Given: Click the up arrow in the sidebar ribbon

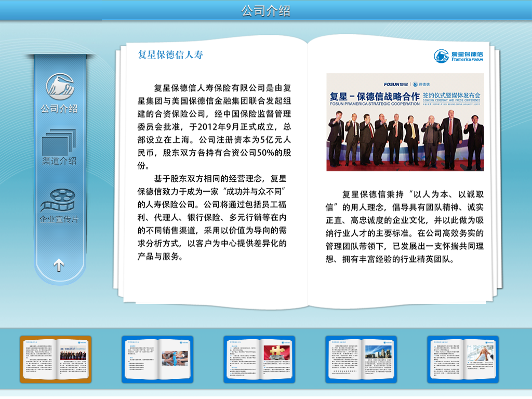Looking at the screenshot, I should coord(59,265).
